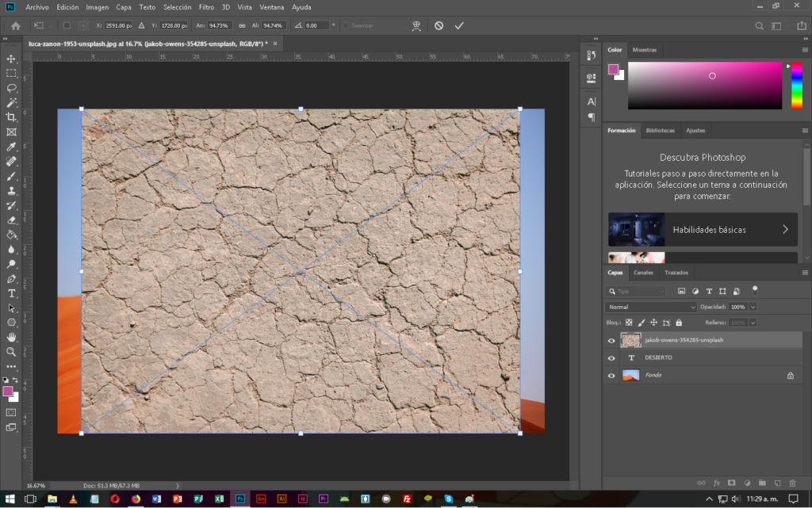Select the Paint Bucket tool

11,235
